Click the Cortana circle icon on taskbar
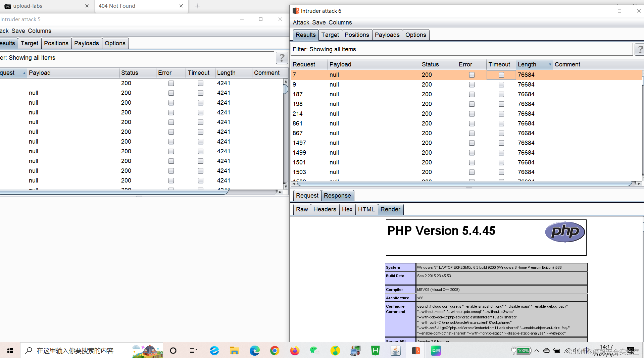The height and width of the screenshot is (358, 644). [x=173, y=351]
